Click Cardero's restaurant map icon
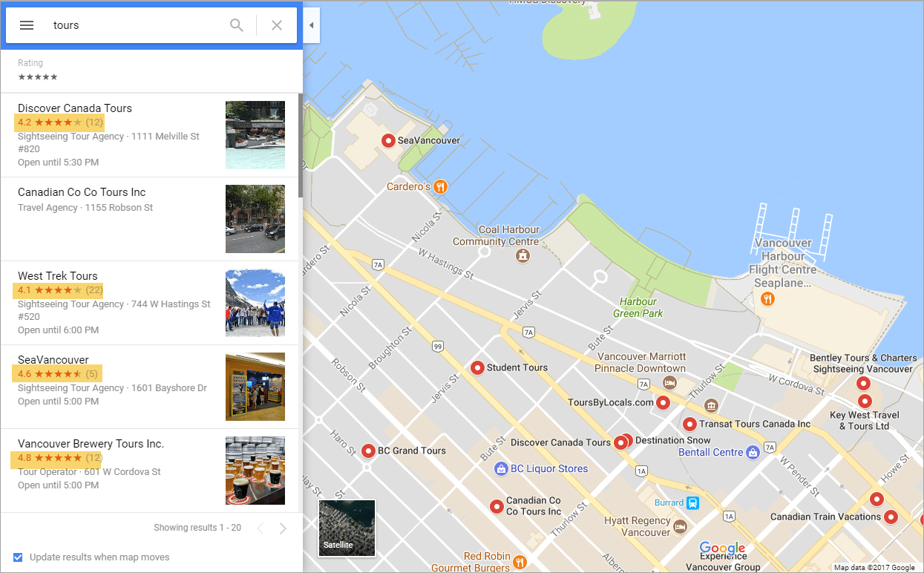The width and height of the screenshot is (924, 573). pos(440,187)
